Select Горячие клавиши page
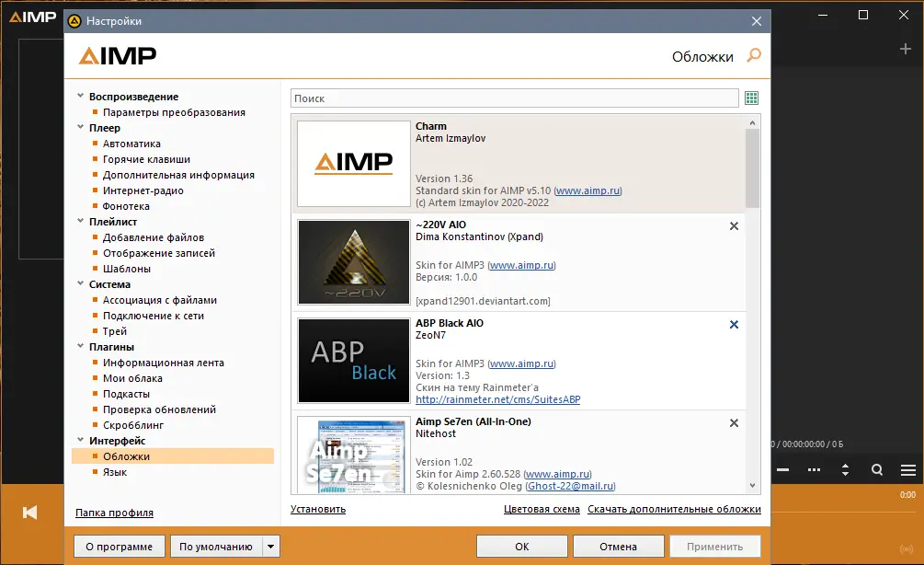Viewport: 924px width, 565px height. pyautogui.click(x=146, y=159)
